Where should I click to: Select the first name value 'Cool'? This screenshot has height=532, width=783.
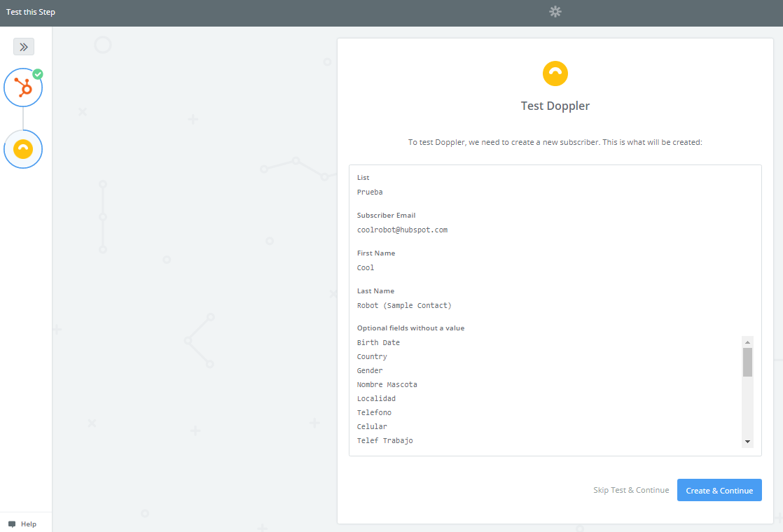tap(366, 268)
